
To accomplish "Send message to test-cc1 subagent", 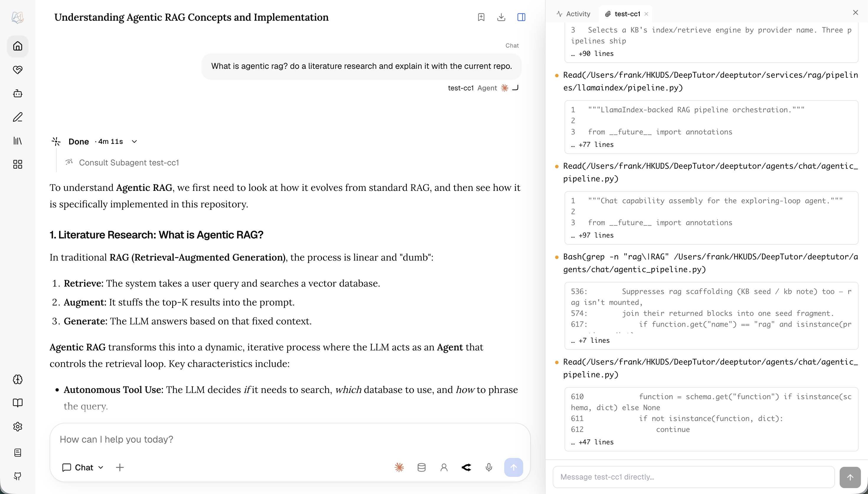I will [850, 477].
